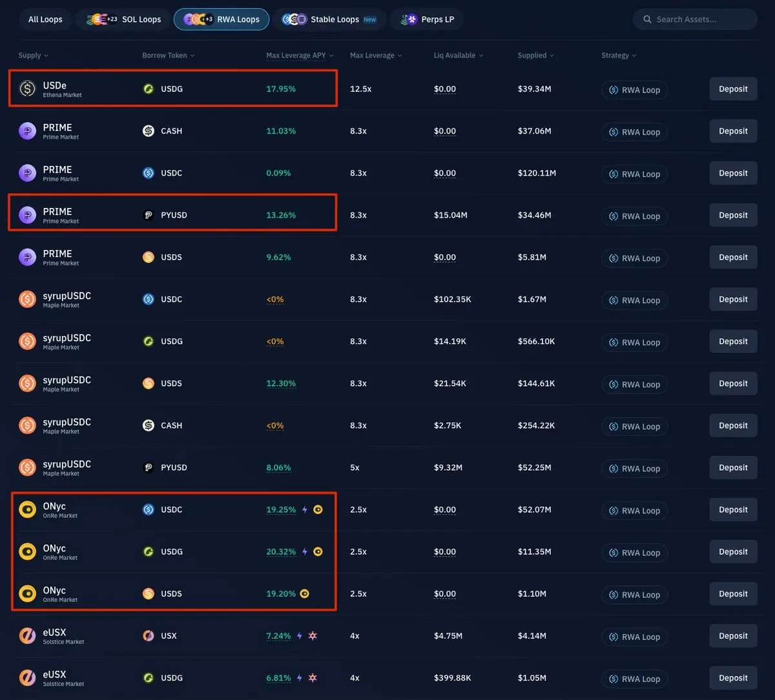The image size is (775, 700).
Task: Click PRIME supply icon in the CASH row
Action: point(27,131)
